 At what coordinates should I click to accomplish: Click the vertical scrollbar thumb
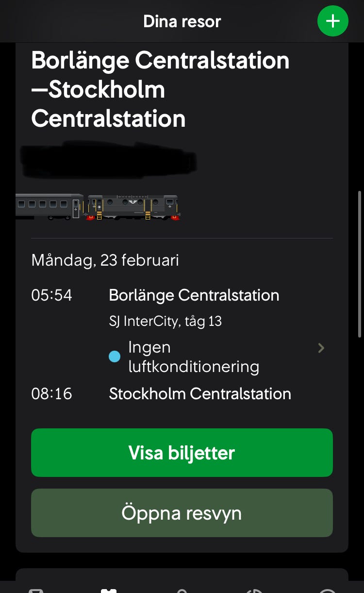pos(359,264)
